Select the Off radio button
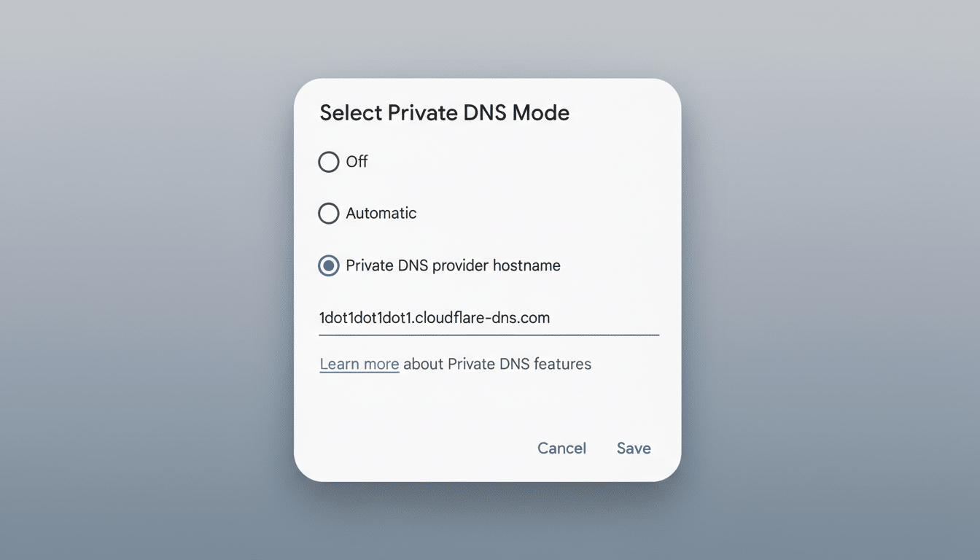 [x=329, y=162]
